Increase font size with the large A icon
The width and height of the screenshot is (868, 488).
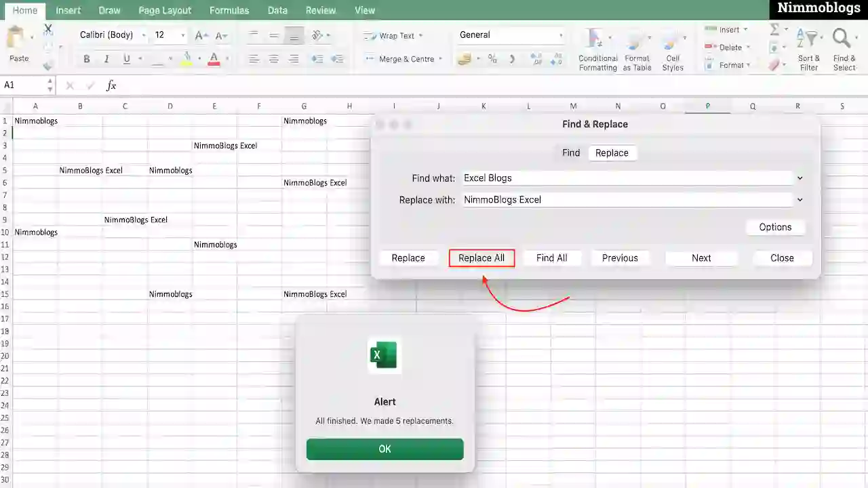201,35
